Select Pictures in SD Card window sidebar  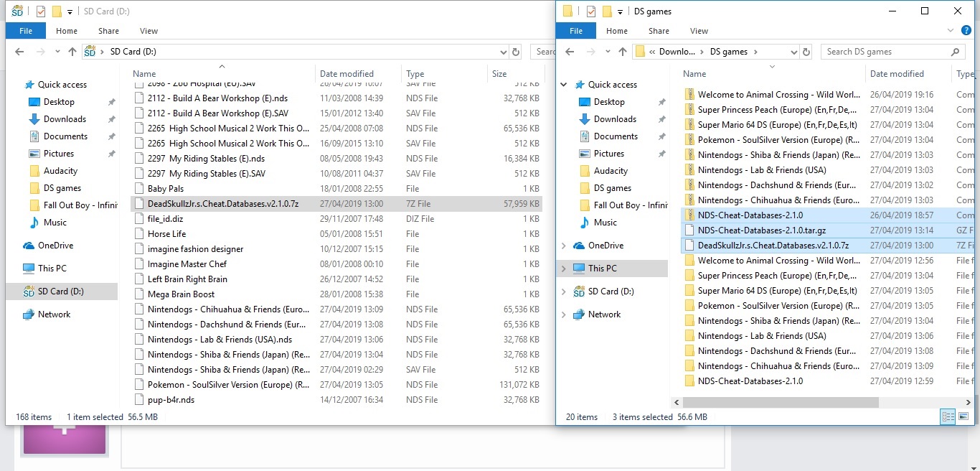pyautogui.click(x=59, y=154)
